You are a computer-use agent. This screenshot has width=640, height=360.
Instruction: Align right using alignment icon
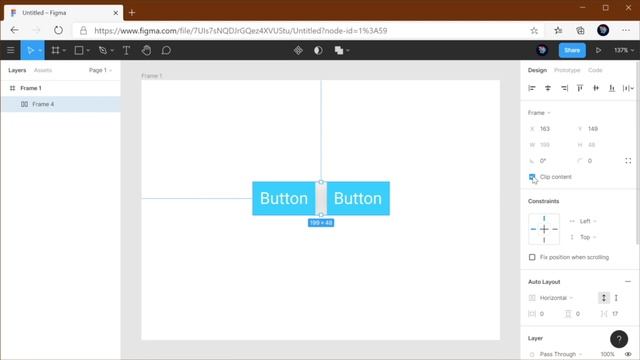click(x=564, y=88)
